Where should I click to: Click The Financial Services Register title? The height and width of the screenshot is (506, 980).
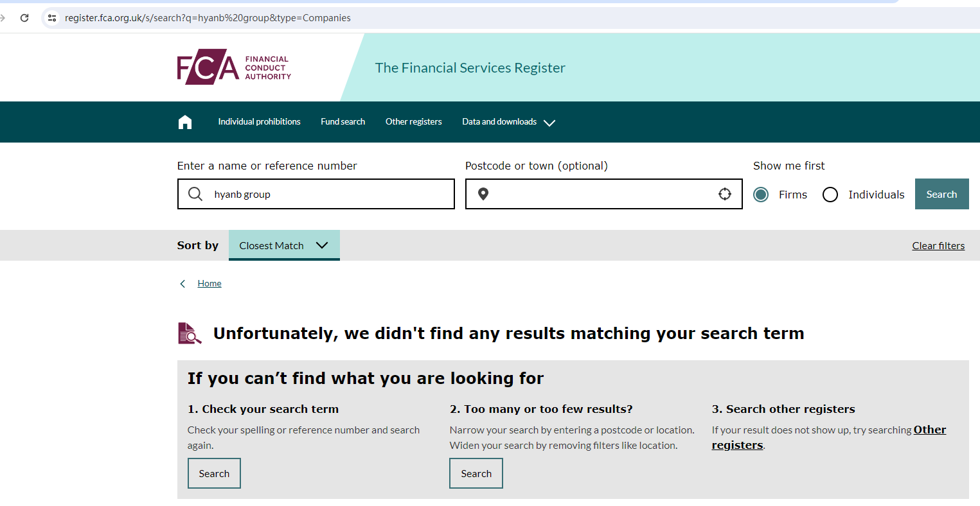470,68
